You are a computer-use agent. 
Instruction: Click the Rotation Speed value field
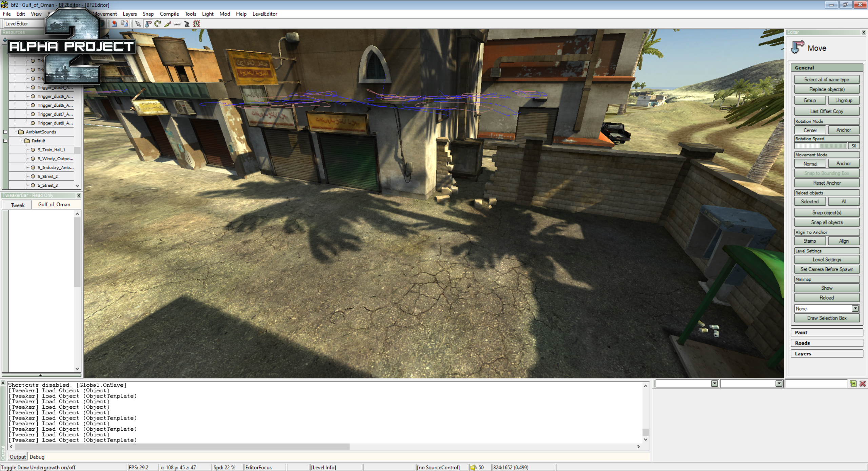[x=854, y=146]
